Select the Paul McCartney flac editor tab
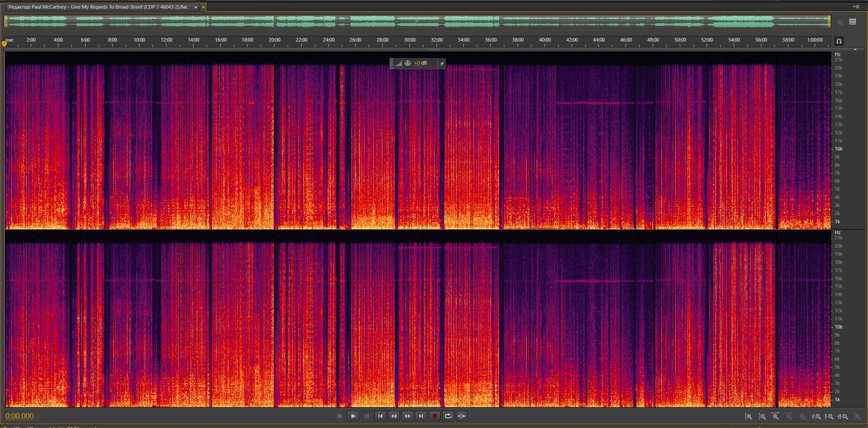This screenshot has width=868, height=428. coord(98,7)
